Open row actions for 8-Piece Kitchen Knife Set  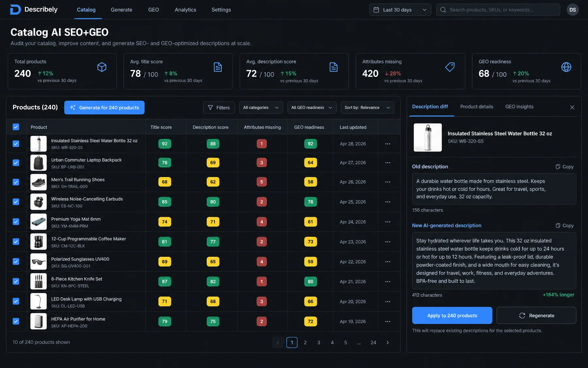click(387, 282)
